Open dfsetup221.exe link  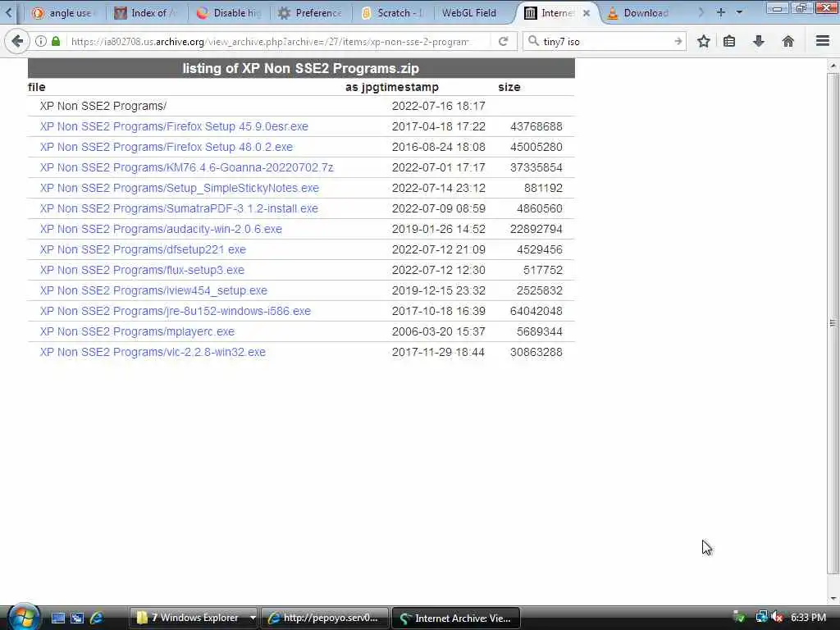pos(143,249)
